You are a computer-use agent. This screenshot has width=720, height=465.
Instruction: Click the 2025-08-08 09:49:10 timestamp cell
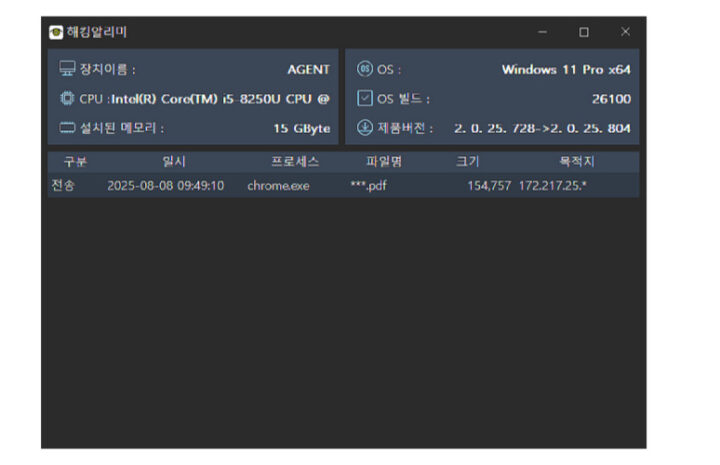coord(166,185)
